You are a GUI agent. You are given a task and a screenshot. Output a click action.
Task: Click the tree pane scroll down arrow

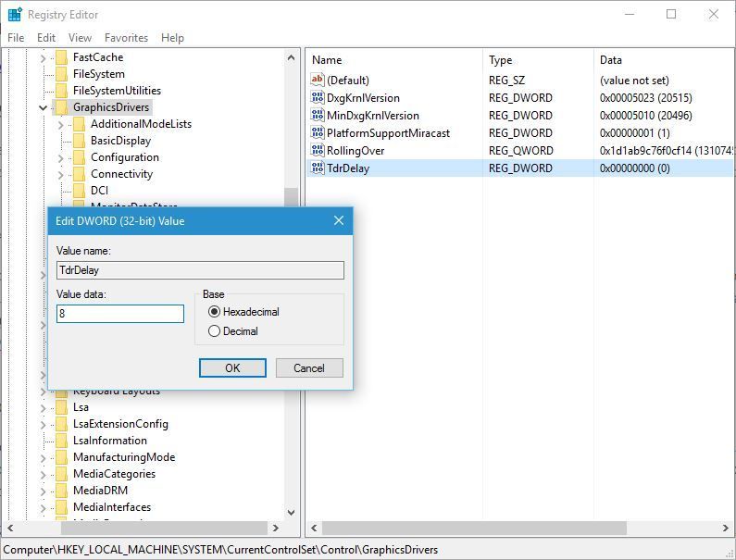click(x=291, y=513)
